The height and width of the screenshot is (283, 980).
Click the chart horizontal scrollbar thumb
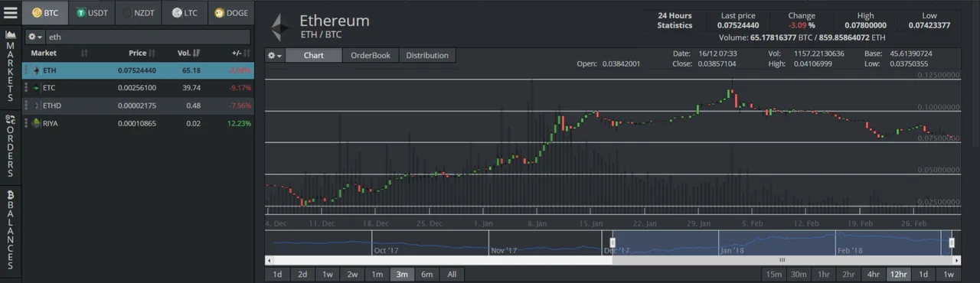pyautogui.click(x=782, y=260)
